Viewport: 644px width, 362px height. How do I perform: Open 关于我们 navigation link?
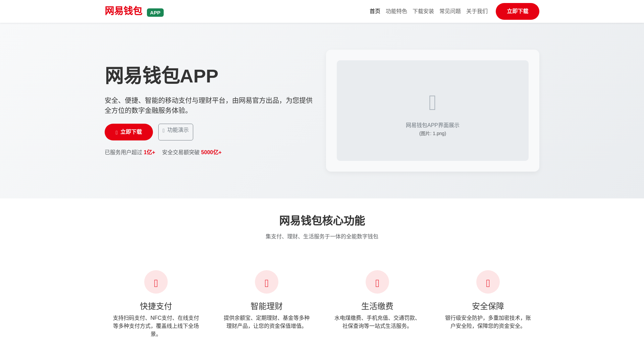477,11
